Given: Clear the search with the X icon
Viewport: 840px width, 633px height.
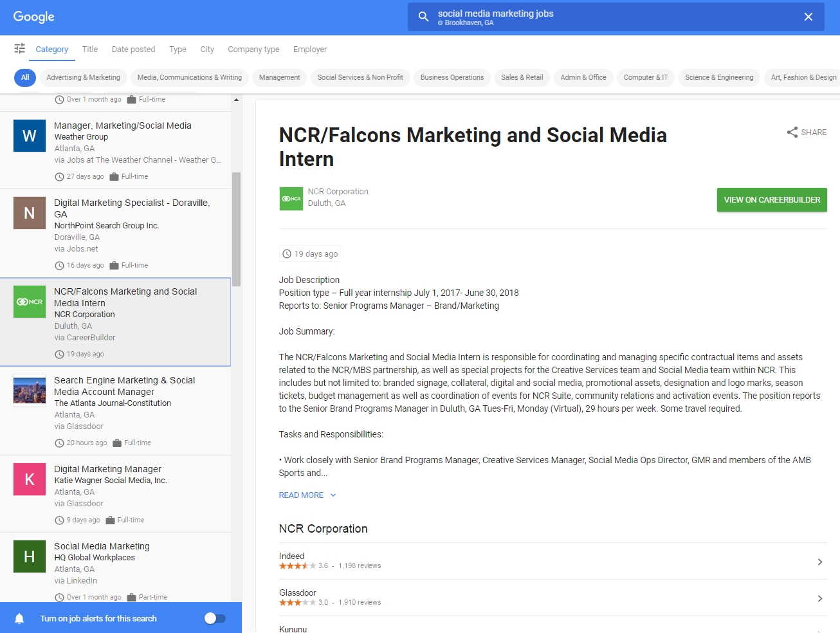Looking at the screenshot, I should coord(808,17).
